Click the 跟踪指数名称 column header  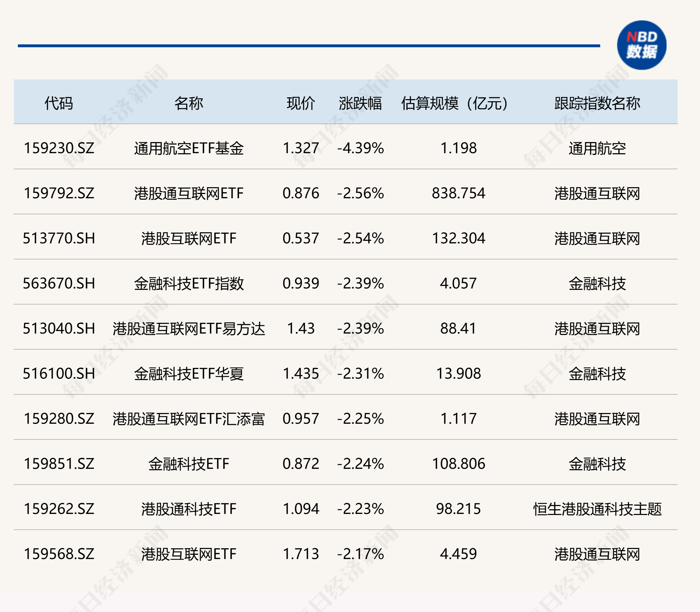point(597,103)
